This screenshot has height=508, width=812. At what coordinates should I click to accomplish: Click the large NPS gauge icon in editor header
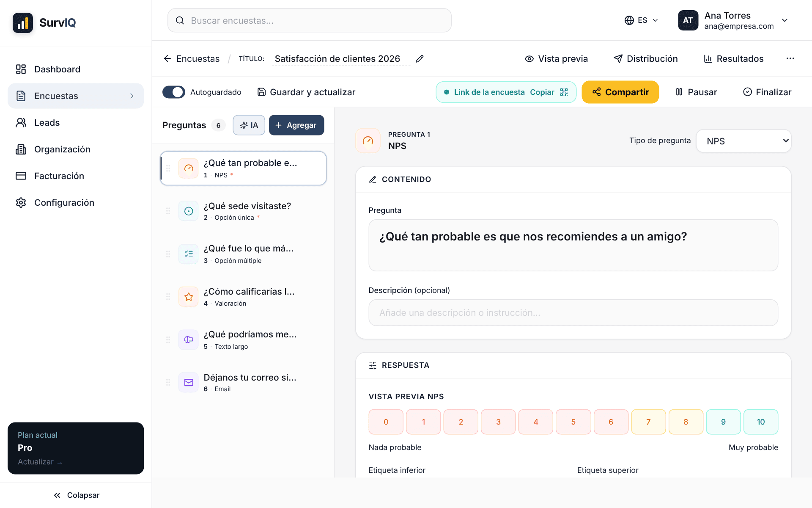[368, 141]
